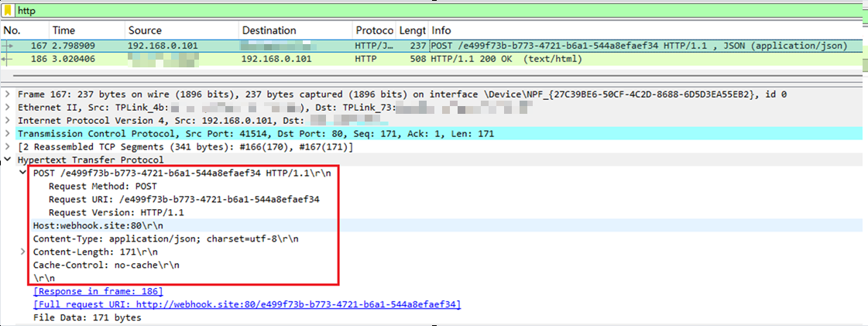The image size is (868, 326).
Task: Sort packets by Destination column header
Action: click(x=296, y=30)
